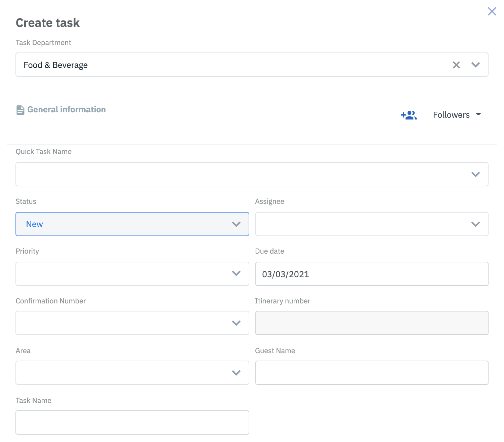
Task: Click the Status field chevron icon
Action: (x=236, y=224)
